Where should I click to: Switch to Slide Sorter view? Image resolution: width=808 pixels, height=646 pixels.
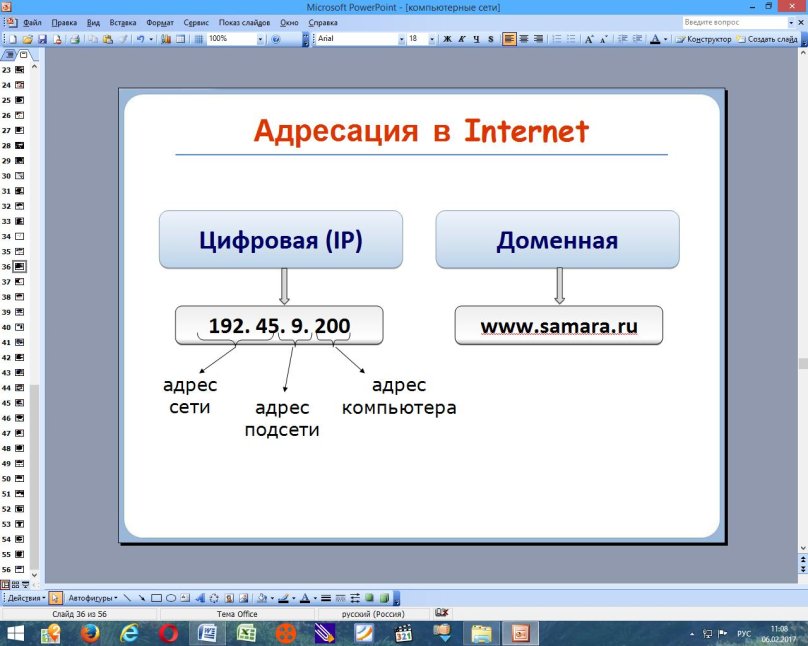tap(15, 584)
